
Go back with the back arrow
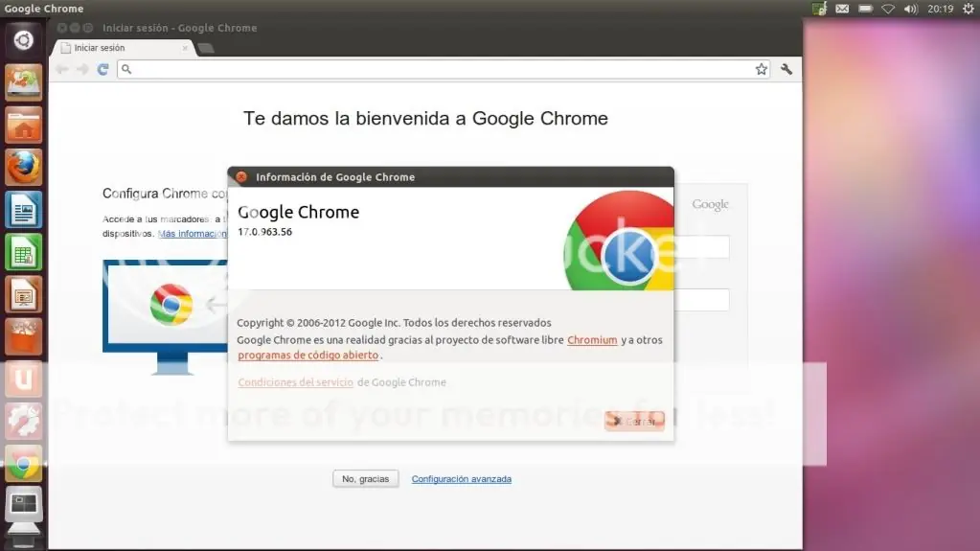(62, 69)
